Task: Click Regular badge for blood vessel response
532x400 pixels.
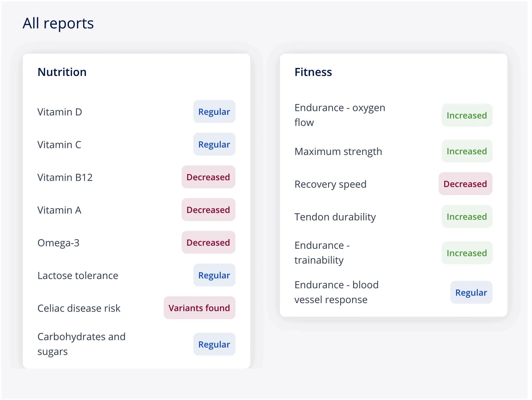Action: click(471, 292)
